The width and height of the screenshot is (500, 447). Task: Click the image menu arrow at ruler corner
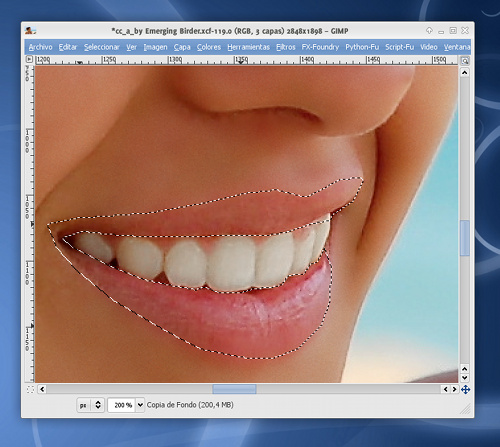29,59
